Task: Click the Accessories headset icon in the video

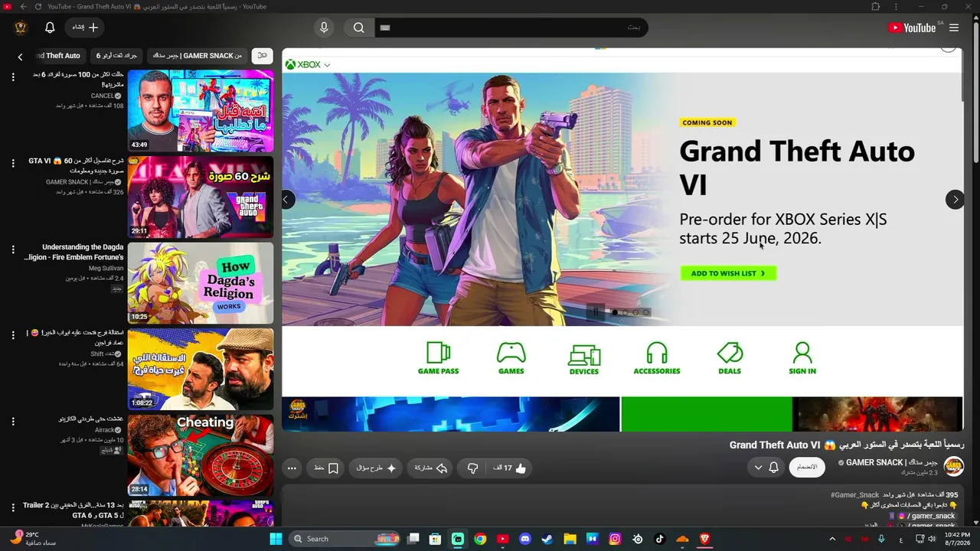Action: (657, 358)
